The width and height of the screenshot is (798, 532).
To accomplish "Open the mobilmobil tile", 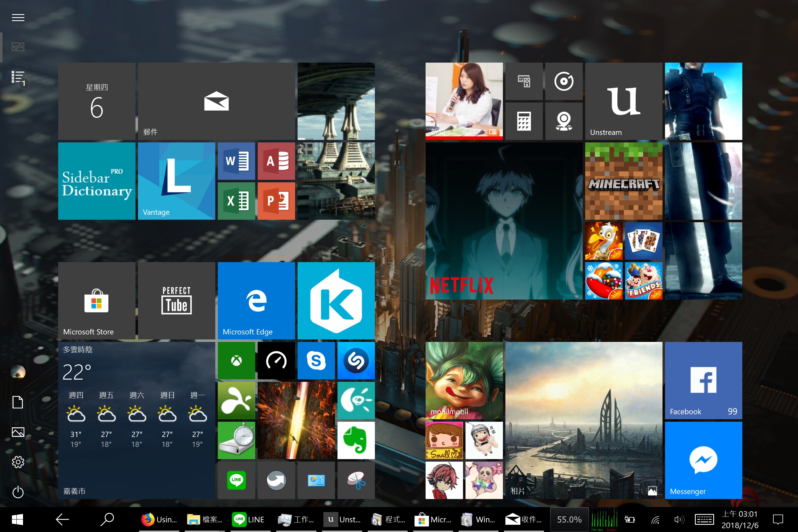I will [x=464, y=380].
